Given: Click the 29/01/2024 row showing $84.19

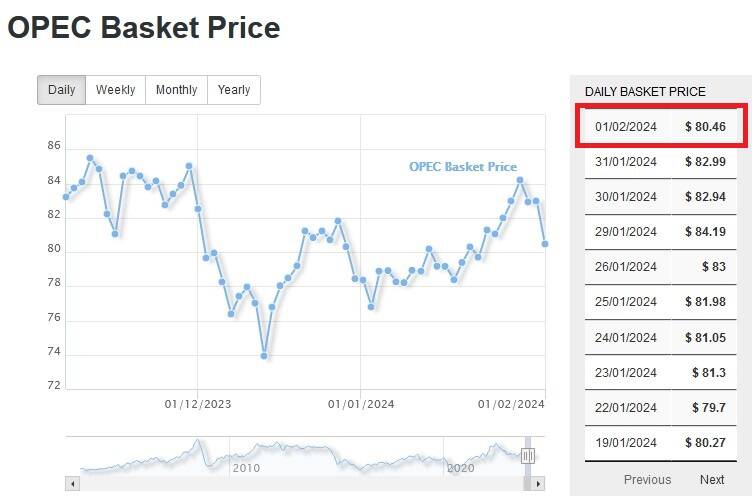Looking at the screenshot, I should [x=660, y=232].
